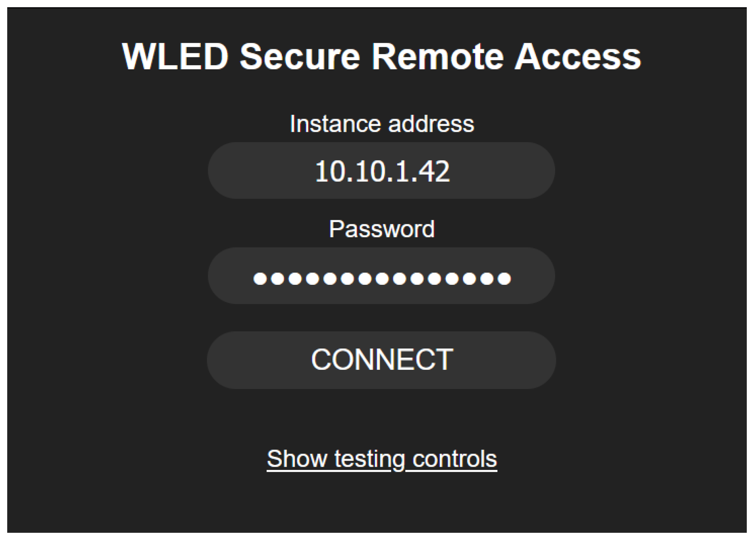Click the masked password dots
Viewport: 756px width, 544px height.
(382, 278)
